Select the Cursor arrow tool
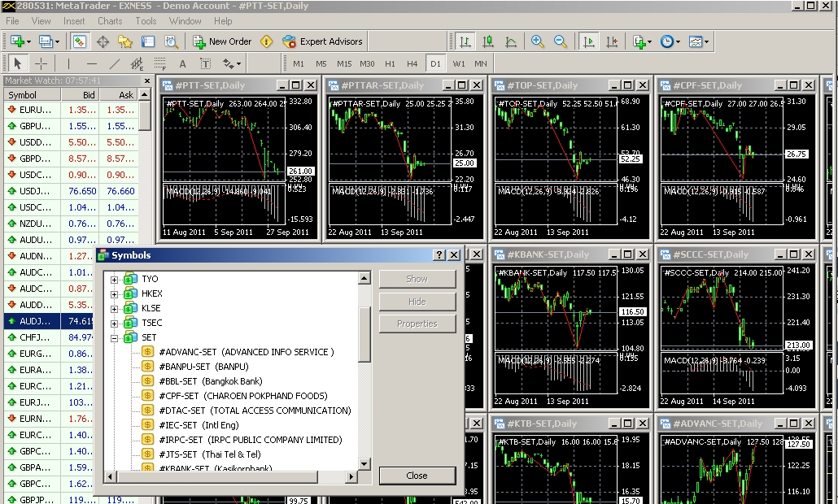This screenshot has height=504, width=838. [x=18, y=63]
